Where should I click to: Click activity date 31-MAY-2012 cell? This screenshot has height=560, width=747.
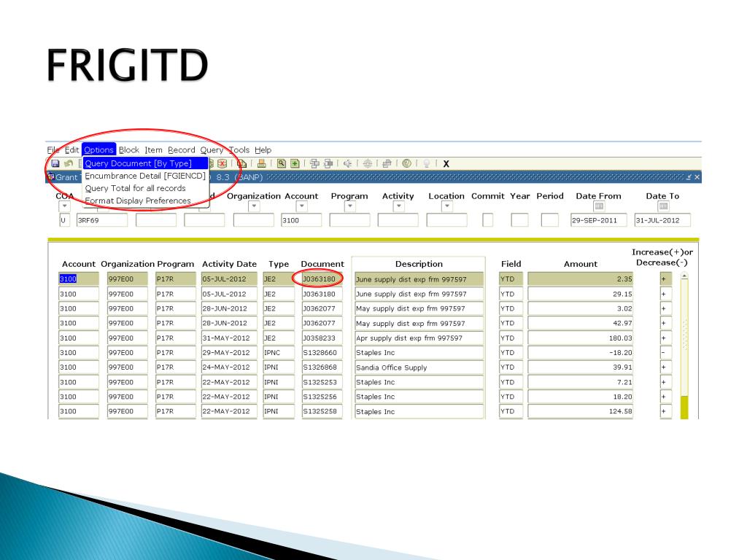coord(228,338)
